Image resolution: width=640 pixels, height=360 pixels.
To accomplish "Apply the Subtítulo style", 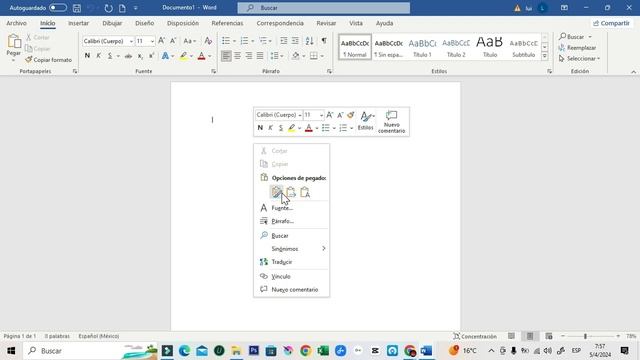I will (x=524, y=47).
